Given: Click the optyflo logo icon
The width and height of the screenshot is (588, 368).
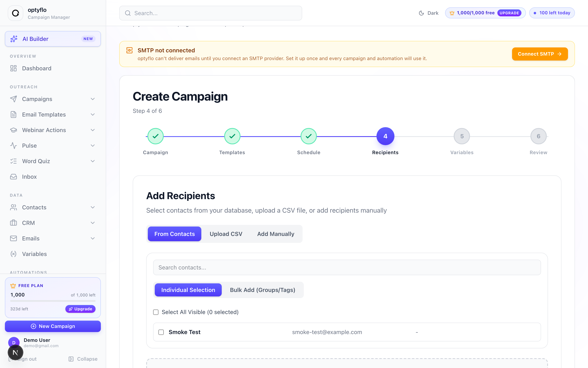Looking at the screenshot, I should coord(16,13).
